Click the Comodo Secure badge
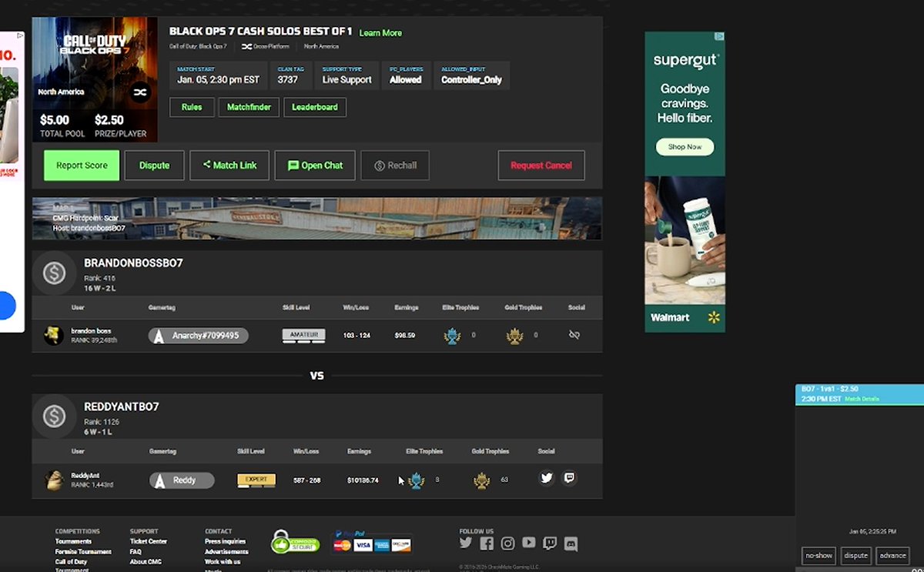The image size is (924, 572). click(295, 542)
